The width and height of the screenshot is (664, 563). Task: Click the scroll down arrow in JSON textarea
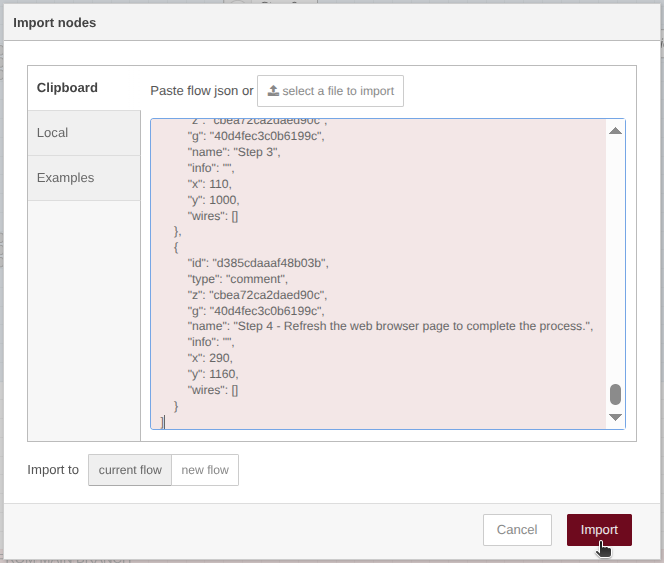click(x=615, y=417)
